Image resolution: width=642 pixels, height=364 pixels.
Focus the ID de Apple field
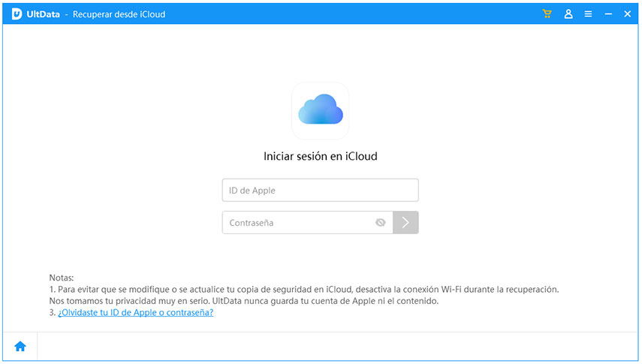click(x=320, y=191)
